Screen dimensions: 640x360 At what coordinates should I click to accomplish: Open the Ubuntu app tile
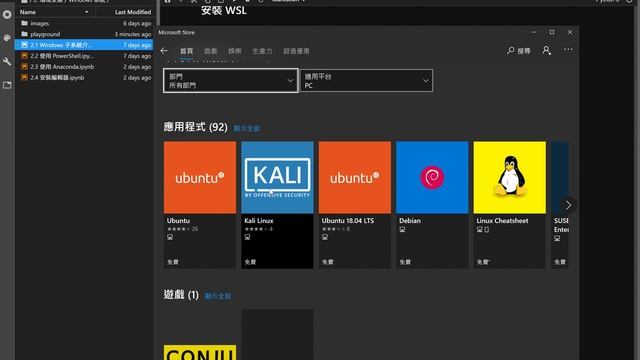point(200,205)
